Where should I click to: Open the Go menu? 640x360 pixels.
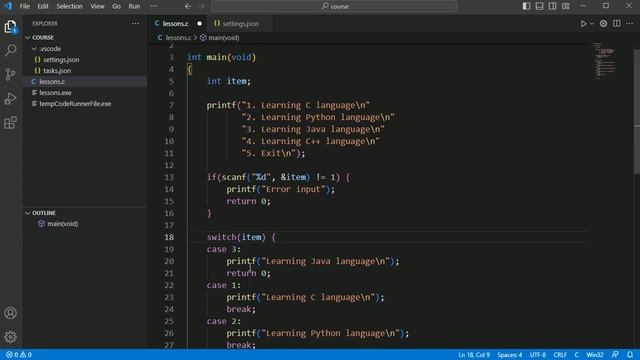116,6
